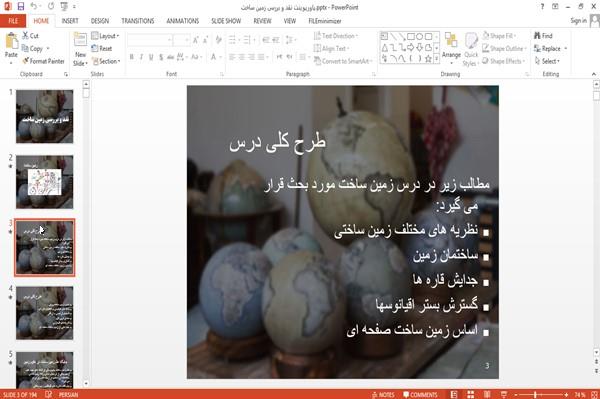The height and width of the screenshot is (399, 600).
Task: Open the Section dropdown
Action: (x=106, y=61)
